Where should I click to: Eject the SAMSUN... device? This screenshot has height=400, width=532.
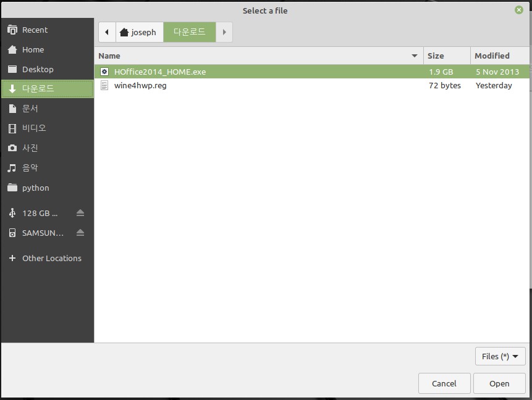pos(80,233)
